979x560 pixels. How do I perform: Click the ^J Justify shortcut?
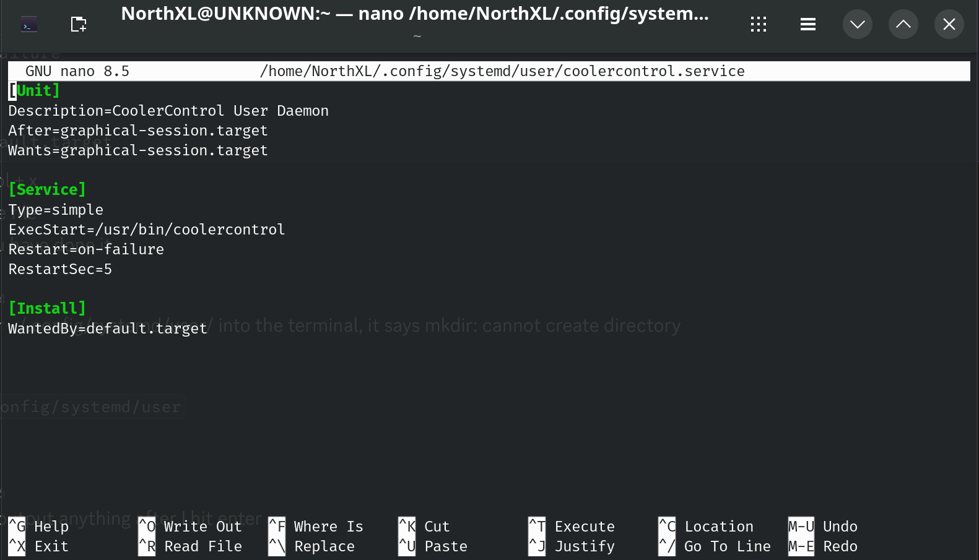tap(572, 546)
